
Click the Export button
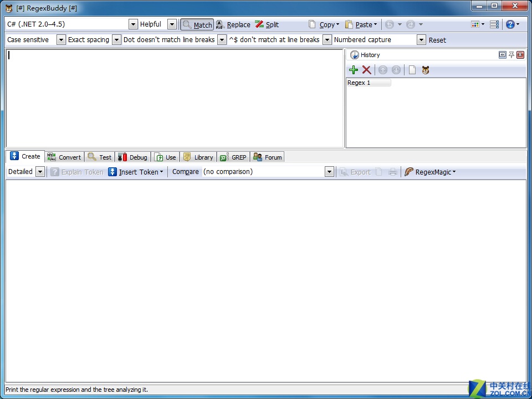click(x=356, y=172)
